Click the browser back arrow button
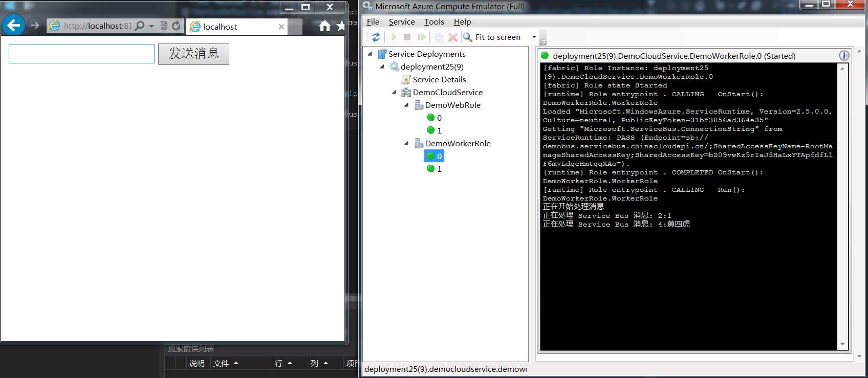Viewport: 868px width, 378px height. click(13, 25)
